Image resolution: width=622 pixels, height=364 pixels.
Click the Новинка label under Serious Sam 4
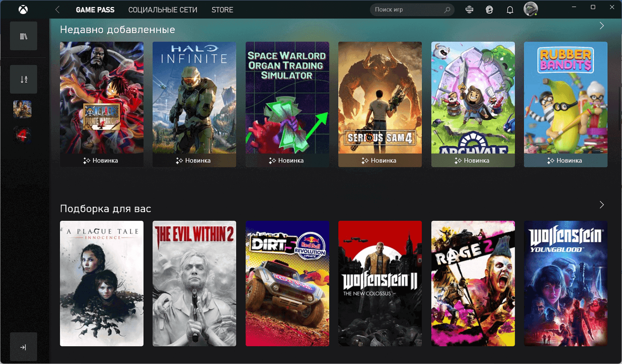tap(379, 160)
